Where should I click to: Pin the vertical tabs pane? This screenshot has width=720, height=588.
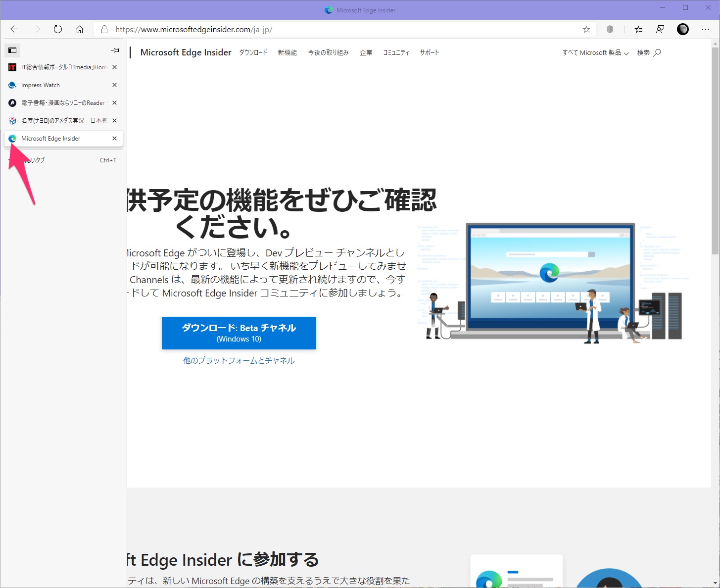click(115, 50)
